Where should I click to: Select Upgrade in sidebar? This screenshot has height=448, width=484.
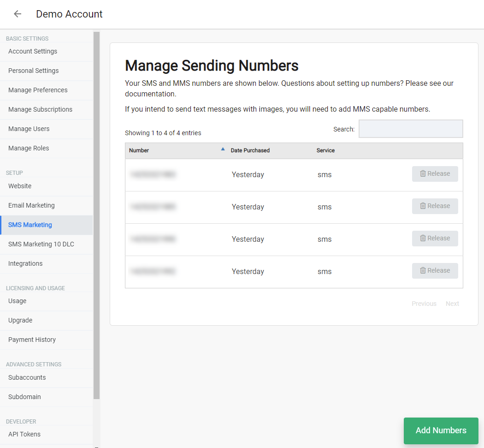(46, 320)
